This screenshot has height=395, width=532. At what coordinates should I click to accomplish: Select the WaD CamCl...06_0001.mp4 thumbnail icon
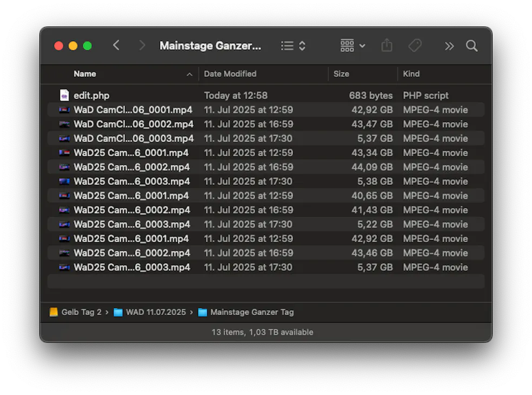64,110
